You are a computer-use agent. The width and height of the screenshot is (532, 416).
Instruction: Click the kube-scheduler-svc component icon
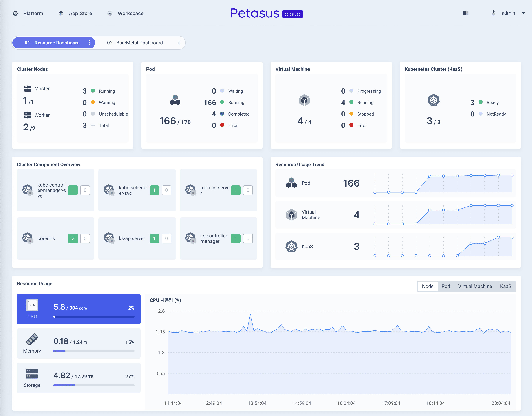109,190
